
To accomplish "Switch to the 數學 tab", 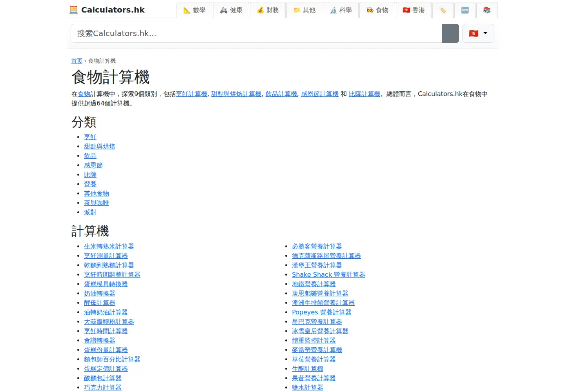I will tap(195, 10).
